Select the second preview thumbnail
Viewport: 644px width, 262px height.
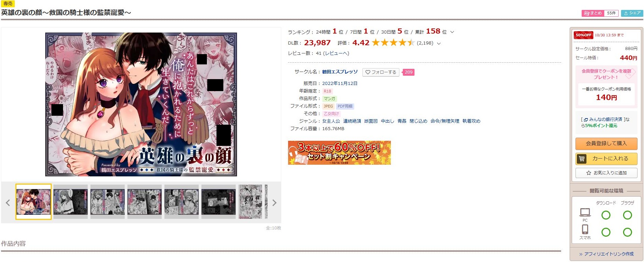click(x=71, y=202)
